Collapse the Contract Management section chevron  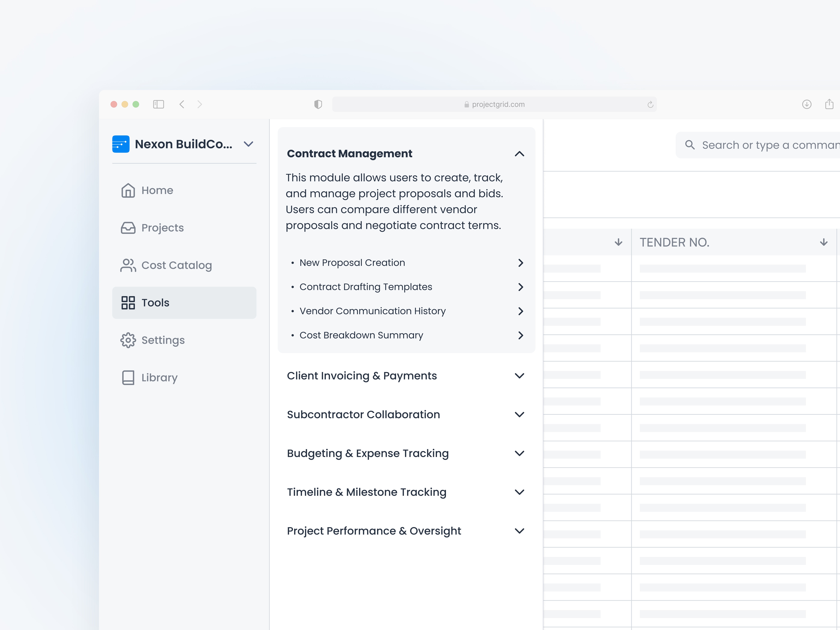(519, 154)
